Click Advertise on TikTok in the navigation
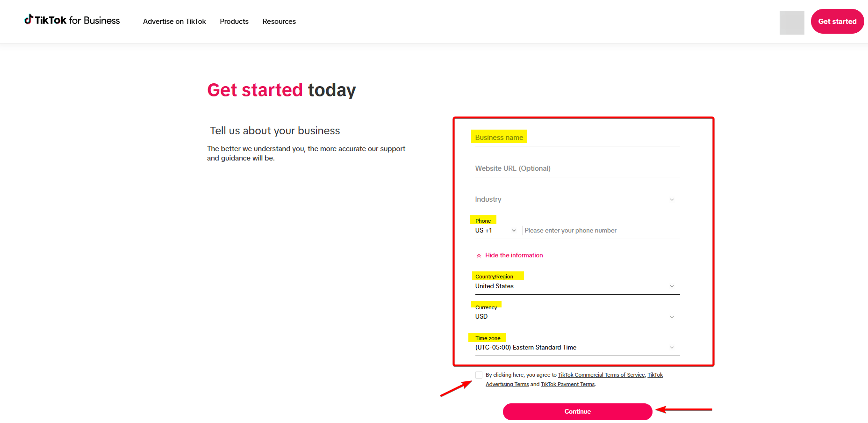The height and width of the screenshot is (423, 868). click(174, 21)
